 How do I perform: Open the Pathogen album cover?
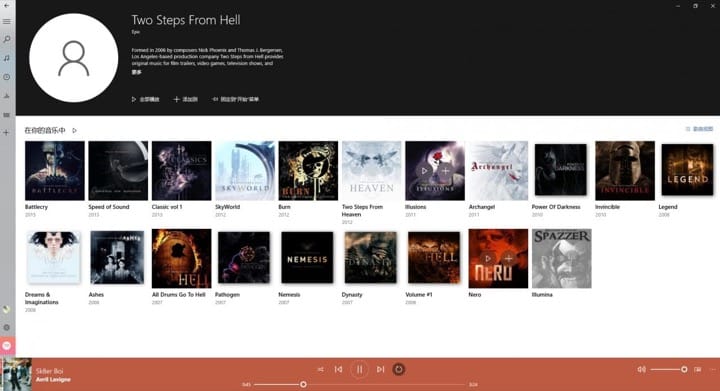[x=244, y=257]
